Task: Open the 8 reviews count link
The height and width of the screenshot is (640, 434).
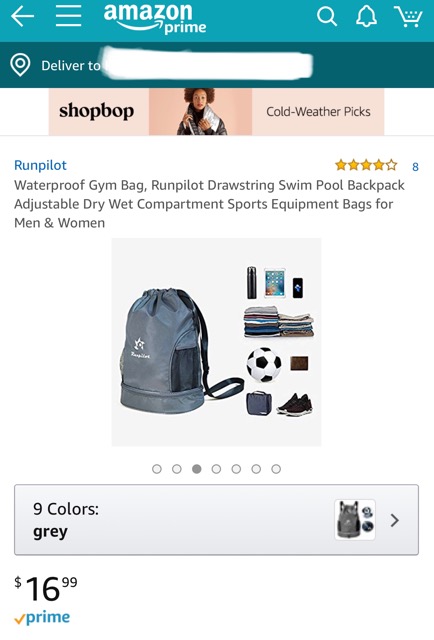Action: click(415, 167)
